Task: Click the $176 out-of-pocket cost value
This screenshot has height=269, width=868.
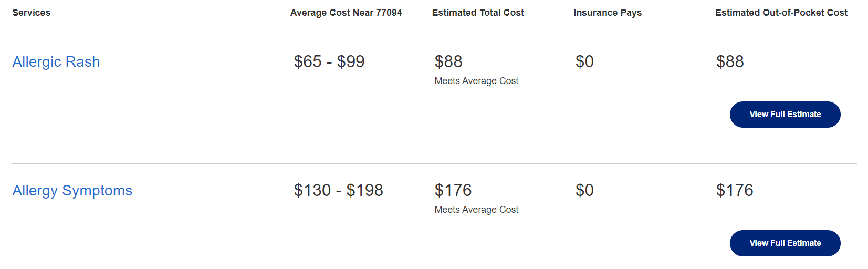Action: click(x=735, y=190)
